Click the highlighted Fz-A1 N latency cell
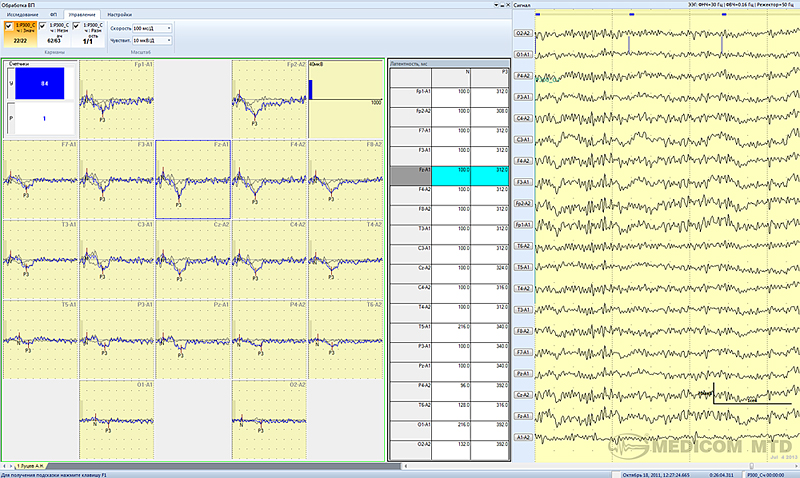800x478 pixels. coord(451,176)
